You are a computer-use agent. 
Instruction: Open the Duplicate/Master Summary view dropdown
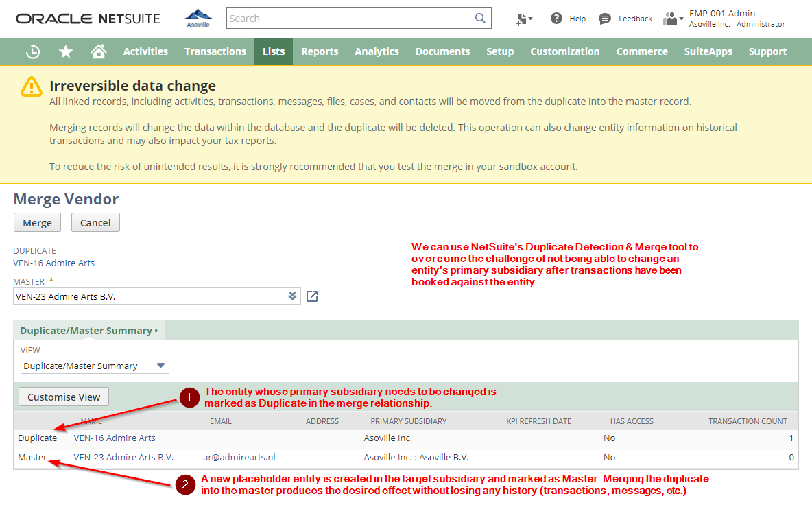click(95, 366)
